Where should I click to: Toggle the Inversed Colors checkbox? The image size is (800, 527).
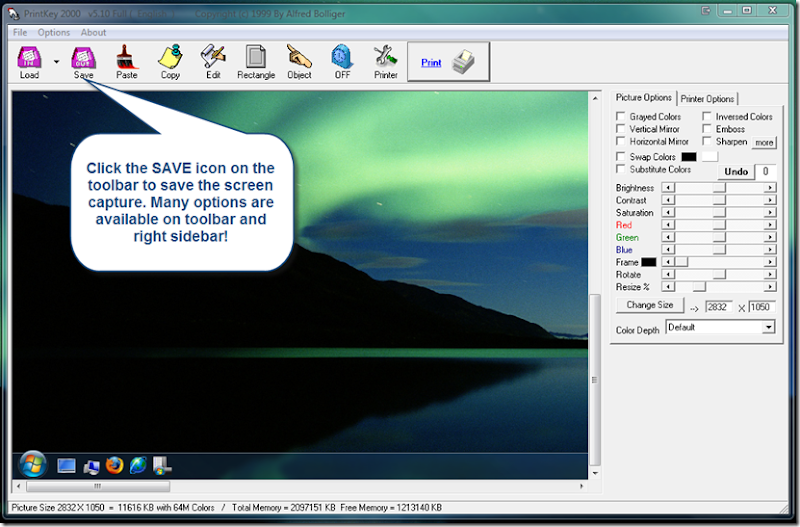pyautogui.click(x=707, y=116)
